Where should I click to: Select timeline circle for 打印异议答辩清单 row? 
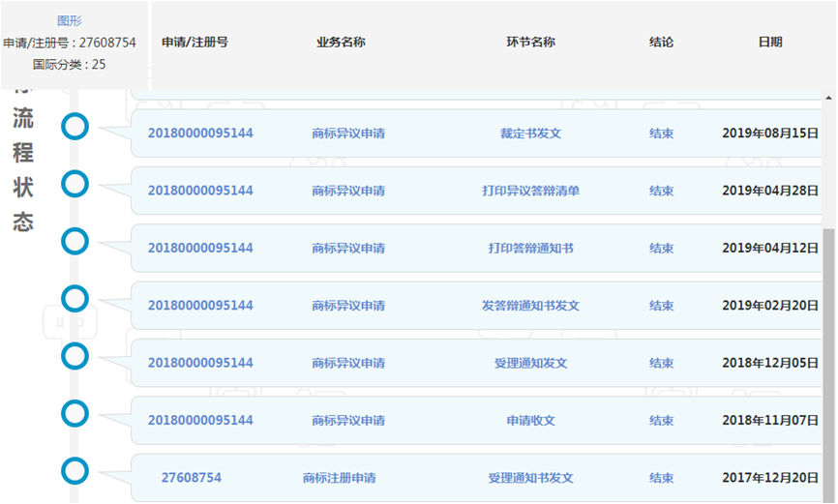click(x=75, y=183)
